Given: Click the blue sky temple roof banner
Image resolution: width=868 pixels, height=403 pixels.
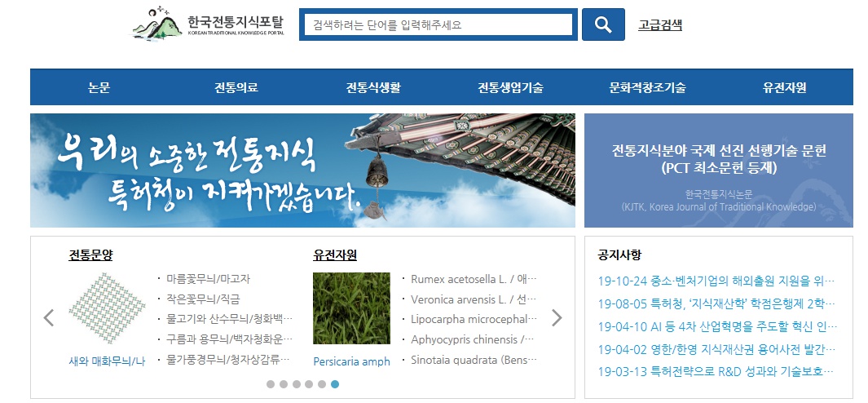Looking at the screenshot, I should [302, 170].
